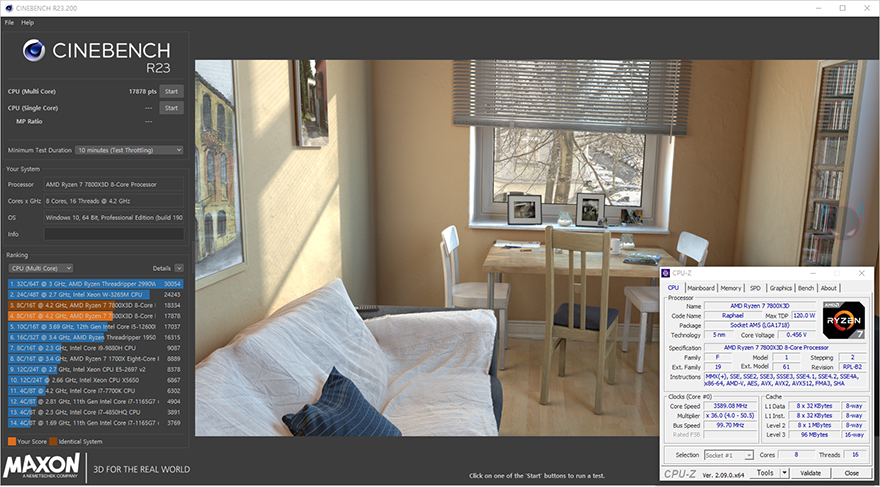Select ranking row 8 Ryzen 7 1700X
The height and width of the screenshot is (487, 880).
point(95,359)
